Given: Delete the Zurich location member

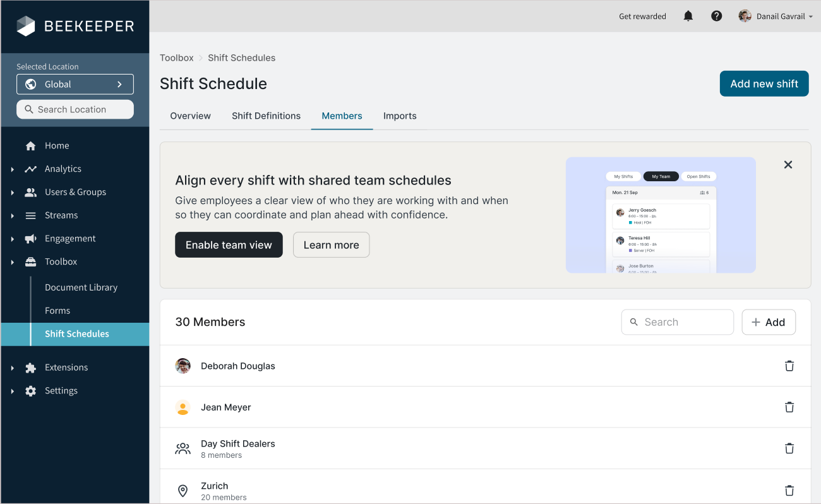Looking at the screenshot, I should [x=789, y=490].
